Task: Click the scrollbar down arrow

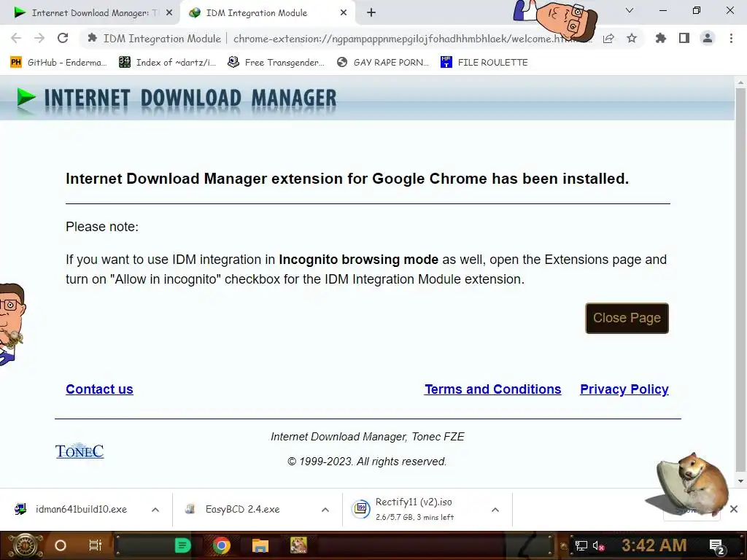Action: coord(740,481)
